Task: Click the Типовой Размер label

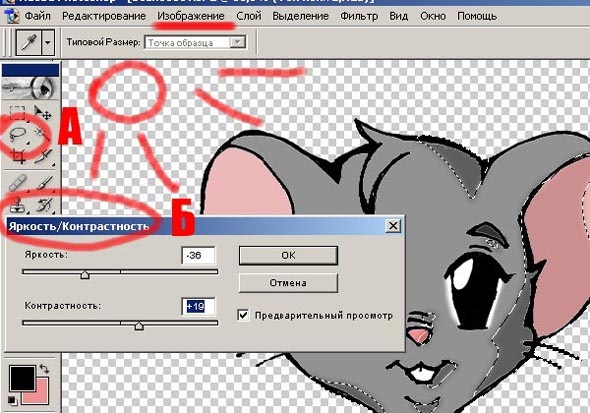Action: point(103,42)
